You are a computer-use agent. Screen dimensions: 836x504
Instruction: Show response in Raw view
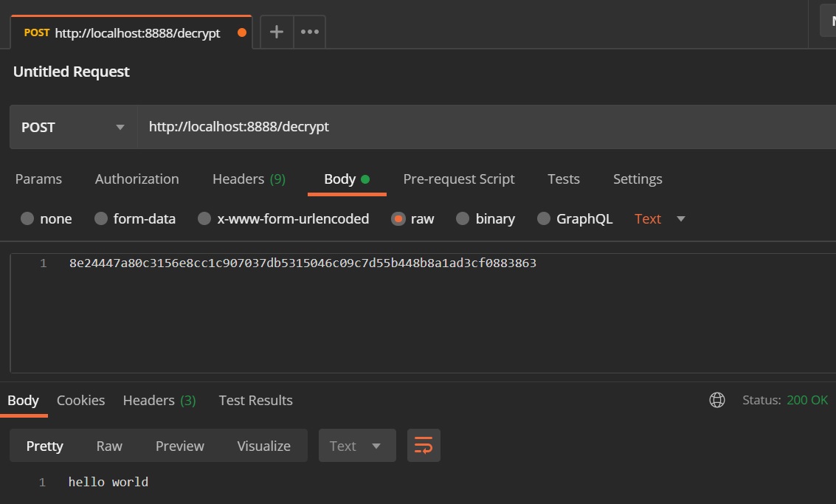pyautogui.click(x=109, y=446)
